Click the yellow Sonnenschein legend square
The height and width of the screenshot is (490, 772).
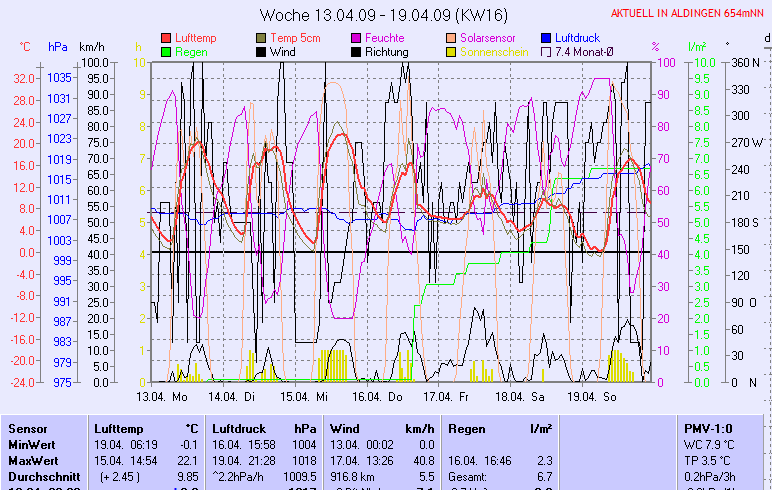452,51
